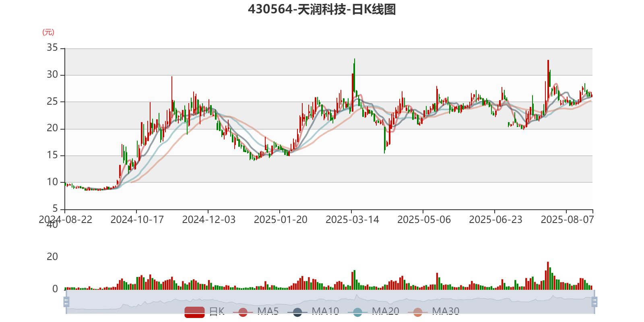The width and height of the screenshot is (644, 322).
Task: Click the y-axis price label 30
Action: click(52, 75)
